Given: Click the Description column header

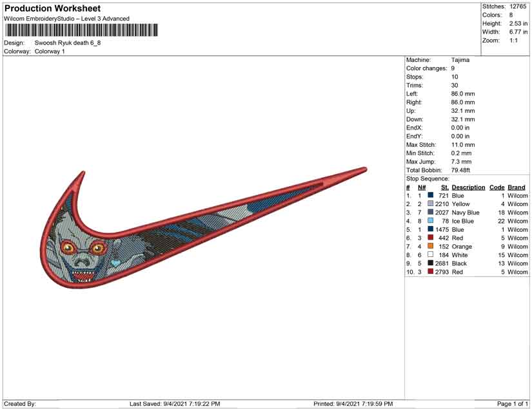Looking at the screenshot, I should (x=468, y=187).
